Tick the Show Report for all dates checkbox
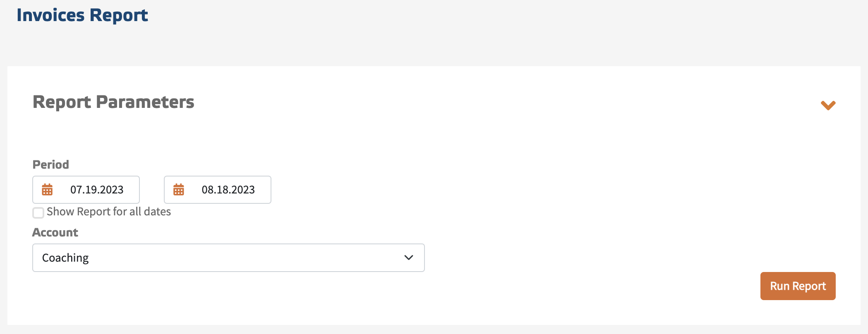The height and width of the screenshot is (334, 868). (x=38, y=212)
